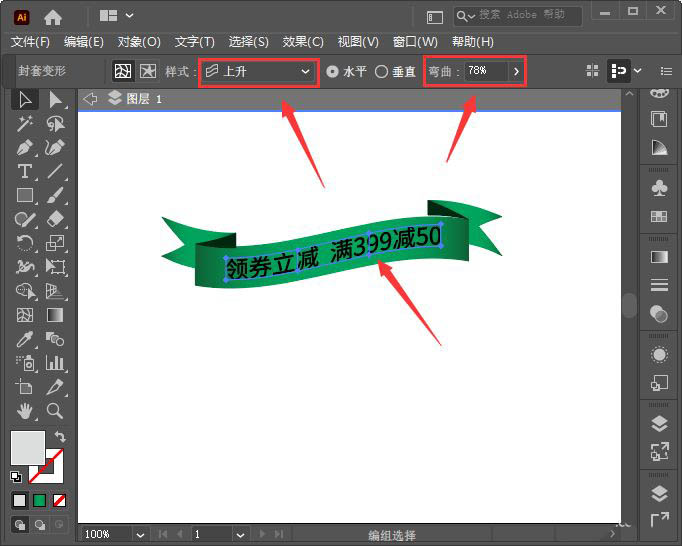682x546 pixels.
Task: Open the 文字(T) menu
Action: pos(194,42)
